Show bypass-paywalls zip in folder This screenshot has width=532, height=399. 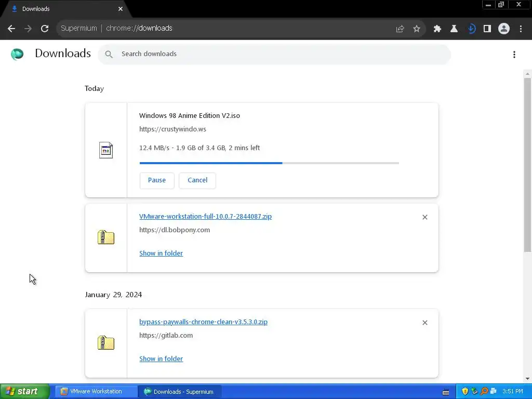pos(161,359)
